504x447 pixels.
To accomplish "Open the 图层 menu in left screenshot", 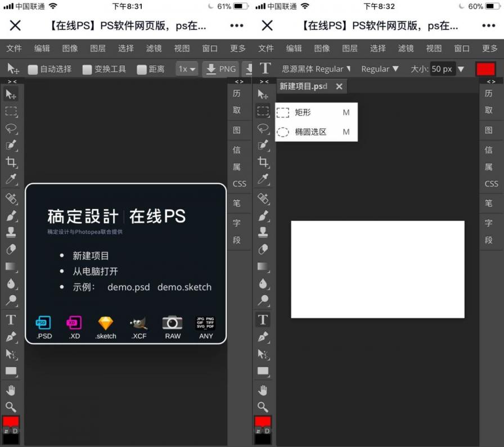I will click(x=98, y=48).
